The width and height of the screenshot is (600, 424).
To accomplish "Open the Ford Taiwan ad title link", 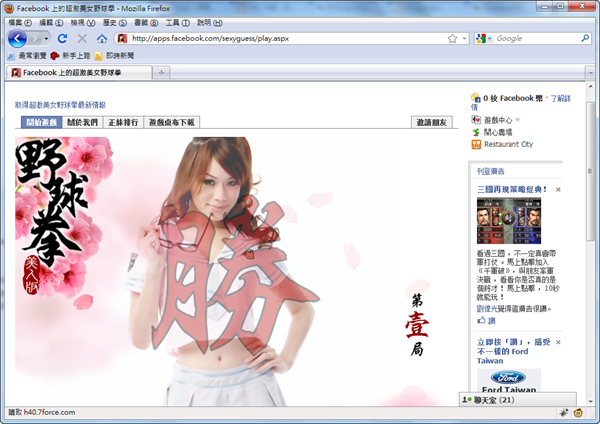I will [x=513, y=351].
